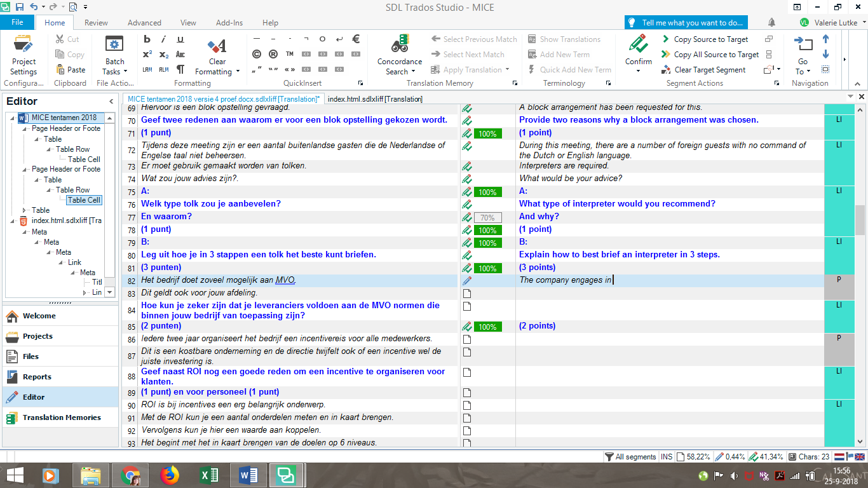Collapse MICE tentamen 2018 tree node
The height and width of the screenshot is (488, 868).
pyautogui.click(x=12, y=118)
